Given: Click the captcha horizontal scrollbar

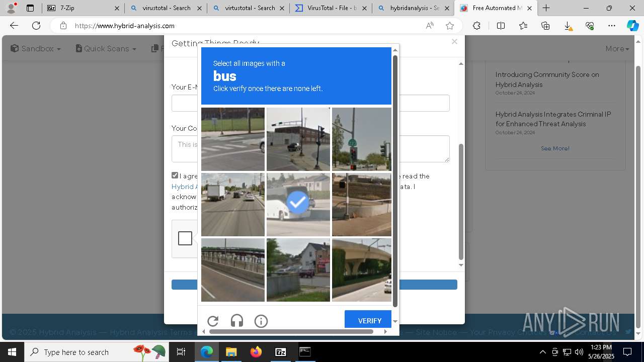Looking at the screenshot, I should coord(291,331).
